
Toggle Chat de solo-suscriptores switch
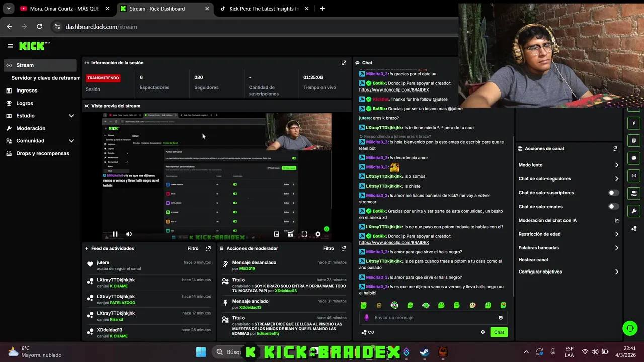tap(613, 193)
